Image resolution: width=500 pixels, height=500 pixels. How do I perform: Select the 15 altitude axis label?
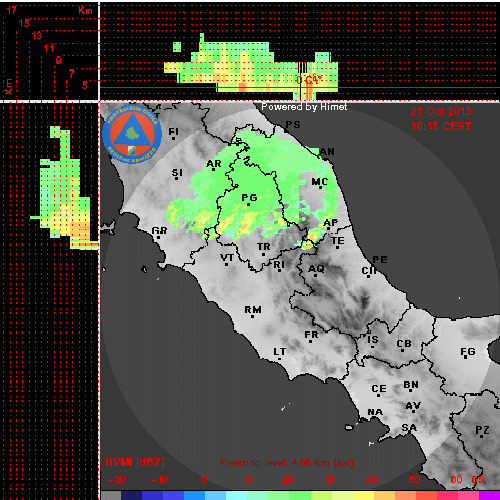(x=24, y=23)
